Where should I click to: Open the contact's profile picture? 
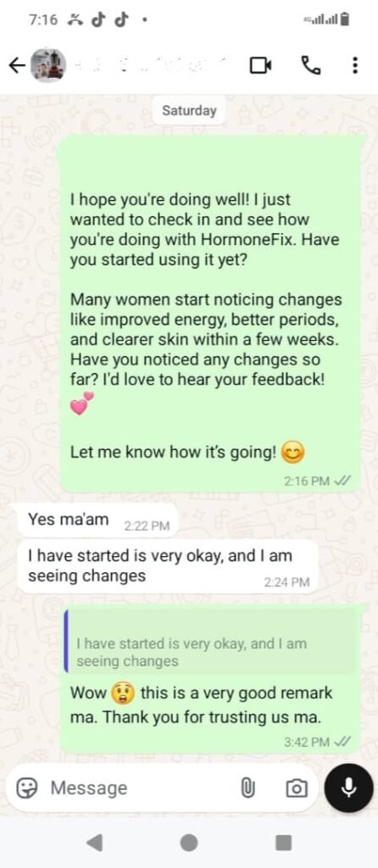point(47,65)
